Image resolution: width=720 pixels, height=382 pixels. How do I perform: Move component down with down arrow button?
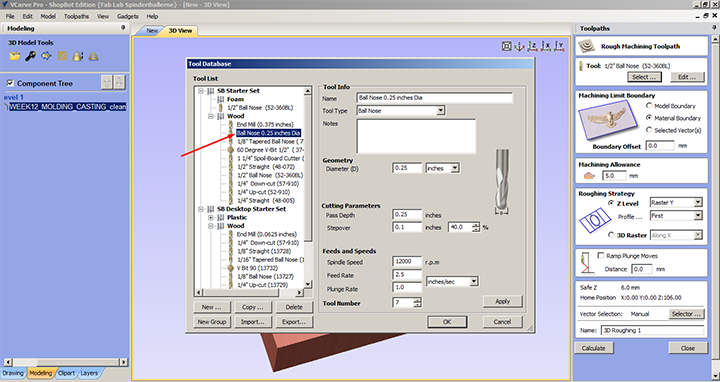click(118, 83)
